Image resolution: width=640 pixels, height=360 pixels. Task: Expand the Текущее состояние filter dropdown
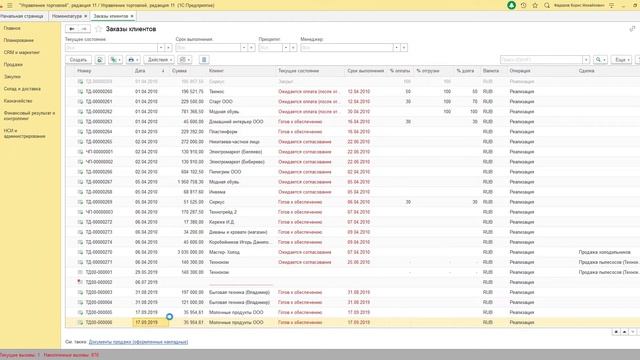(x=161, y=48)
